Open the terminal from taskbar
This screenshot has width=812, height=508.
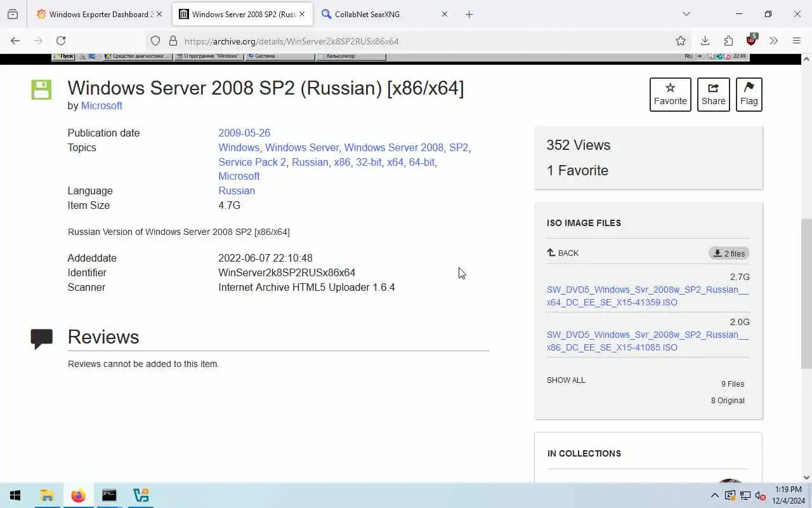(109, 495)
